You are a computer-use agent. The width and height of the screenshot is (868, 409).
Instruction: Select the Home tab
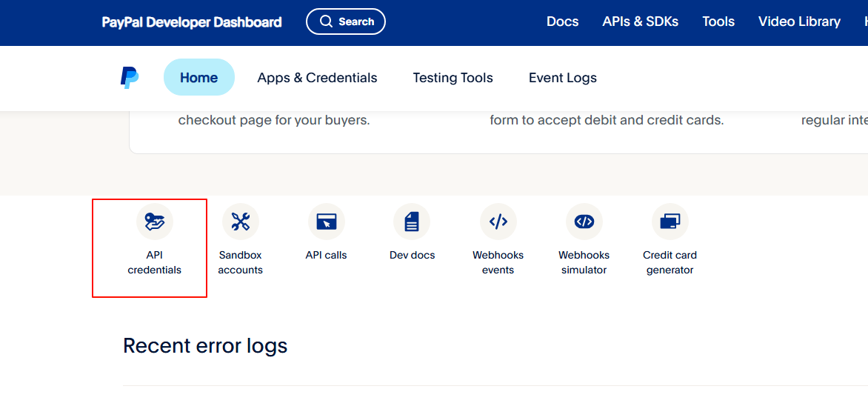(198, 78)
